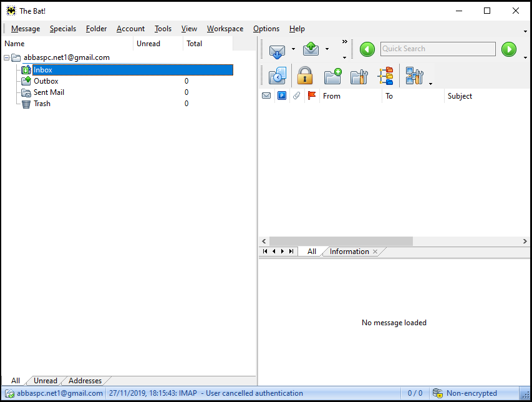The width and height of the screenshot is (532, 402).
Task: Open the mail toolbar overflow options arrow
Action: coord(345,57)
